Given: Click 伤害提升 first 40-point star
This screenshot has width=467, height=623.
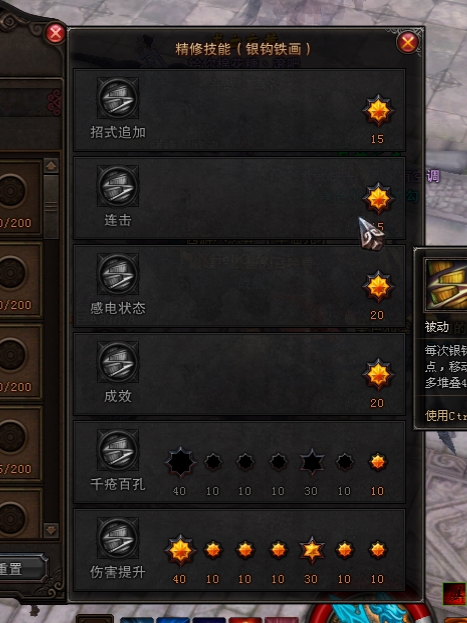Looking at the screenshot, I should 180,550.
